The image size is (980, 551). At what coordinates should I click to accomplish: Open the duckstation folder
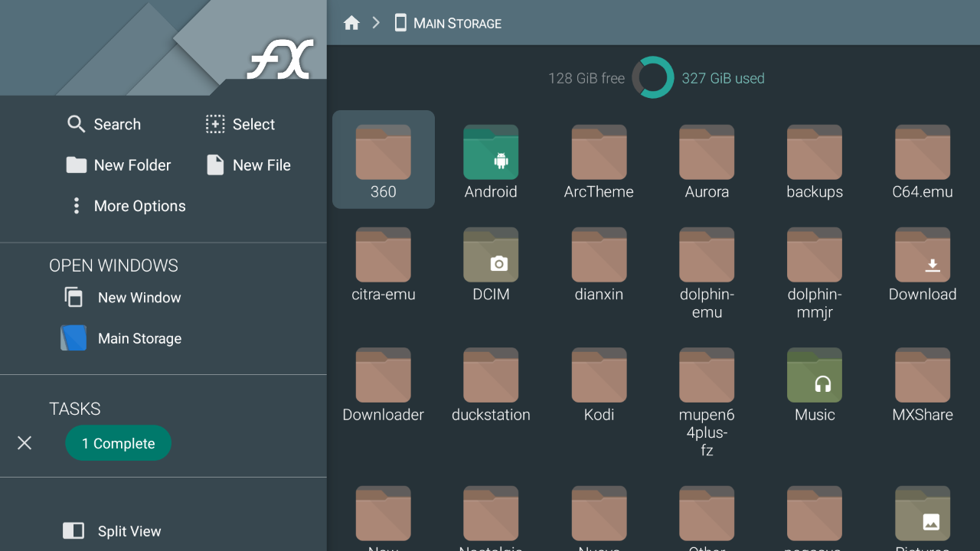[x=491, y=385]
